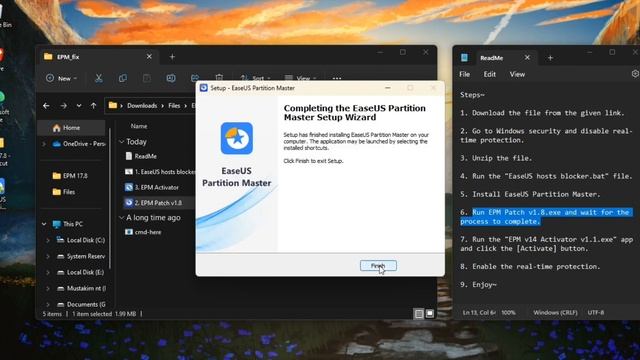Viewport: 640px width, 360px height.
Task: Collapse the This PC tree node
Action: 44,224
